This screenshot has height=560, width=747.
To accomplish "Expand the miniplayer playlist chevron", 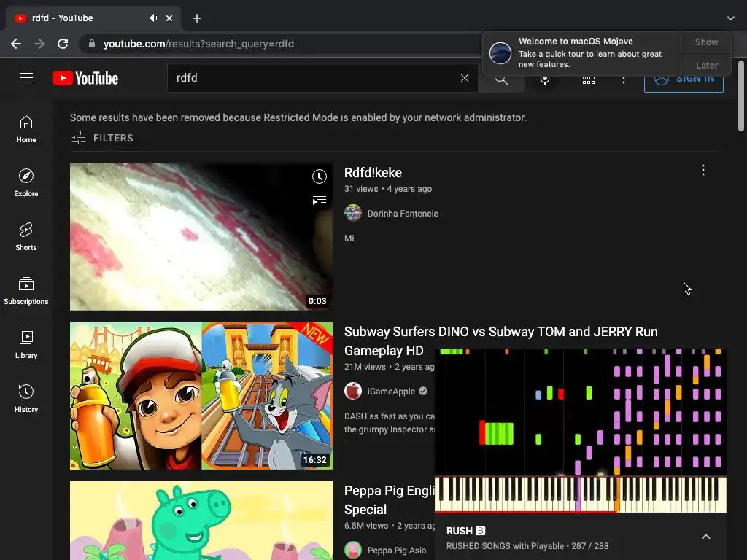I will tap(706, 537).
